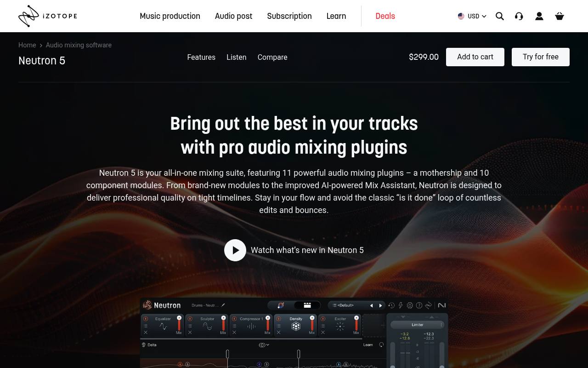
Task: Click the Compressor 1 Mix slider
Action: (x=268, y=324)
